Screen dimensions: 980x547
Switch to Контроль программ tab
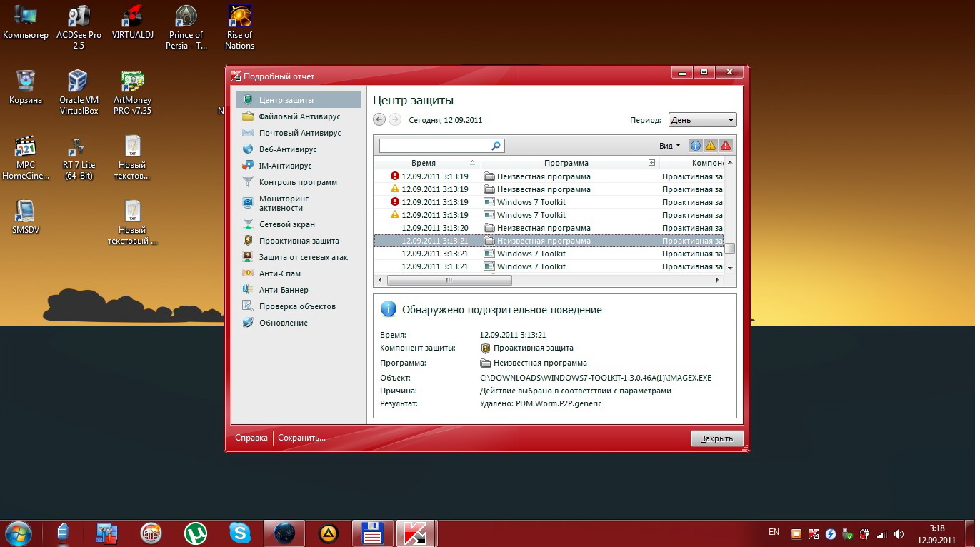coord(297,182)
